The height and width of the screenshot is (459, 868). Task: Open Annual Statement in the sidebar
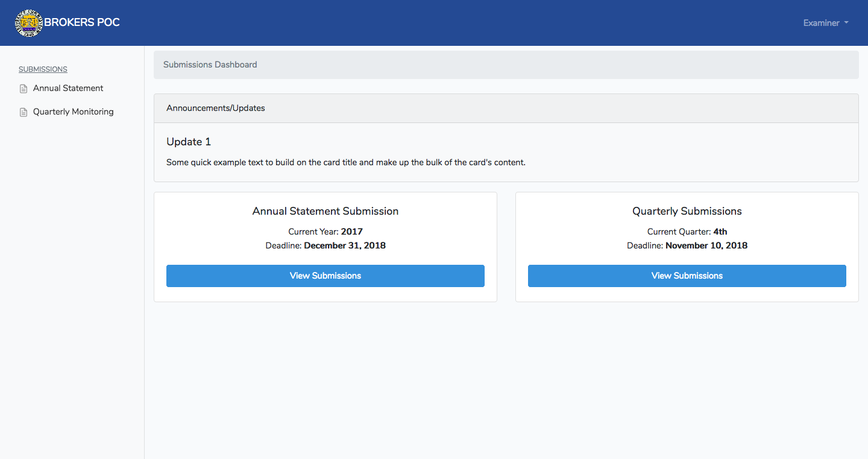(x=68, y=88)
